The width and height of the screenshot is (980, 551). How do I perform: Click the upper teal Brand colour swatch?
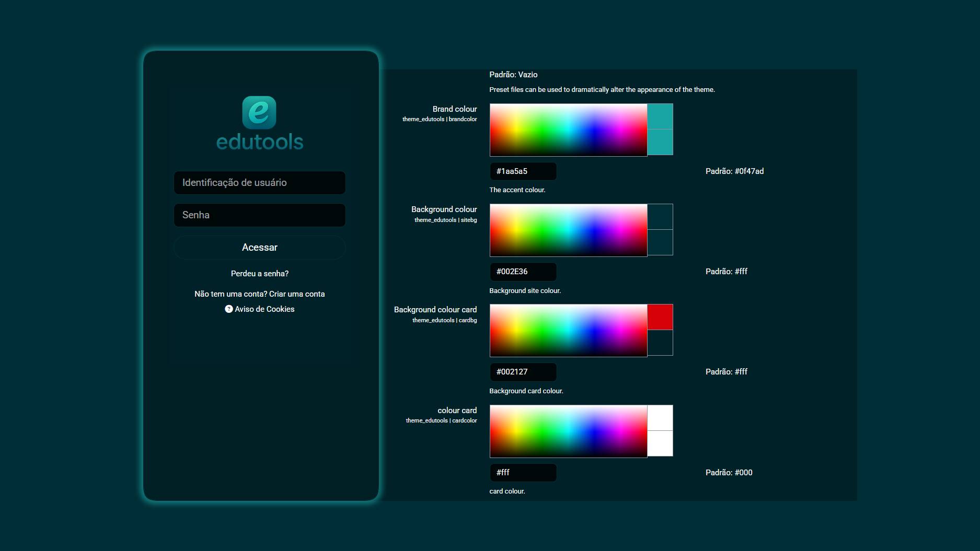tap(660, 116)
